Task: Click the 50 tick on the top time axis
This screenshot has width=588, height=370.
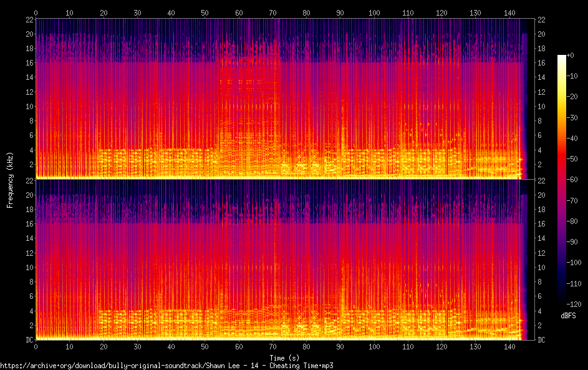Action: (x=205, y=12)
